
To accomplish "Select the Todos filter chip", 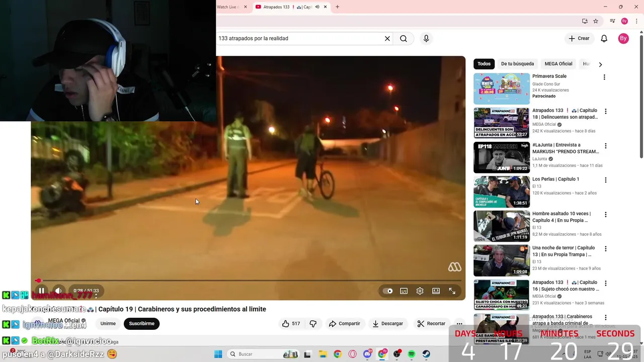I will pyautogui.click(x=484, y=64).
